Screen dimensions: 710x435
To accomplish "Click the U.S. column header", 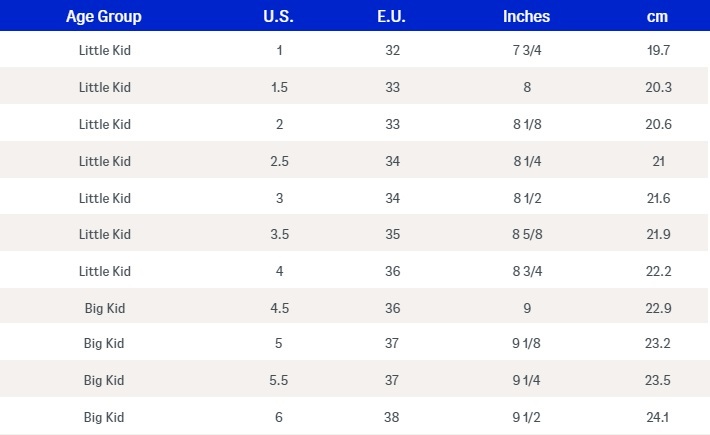I will 279,16.
